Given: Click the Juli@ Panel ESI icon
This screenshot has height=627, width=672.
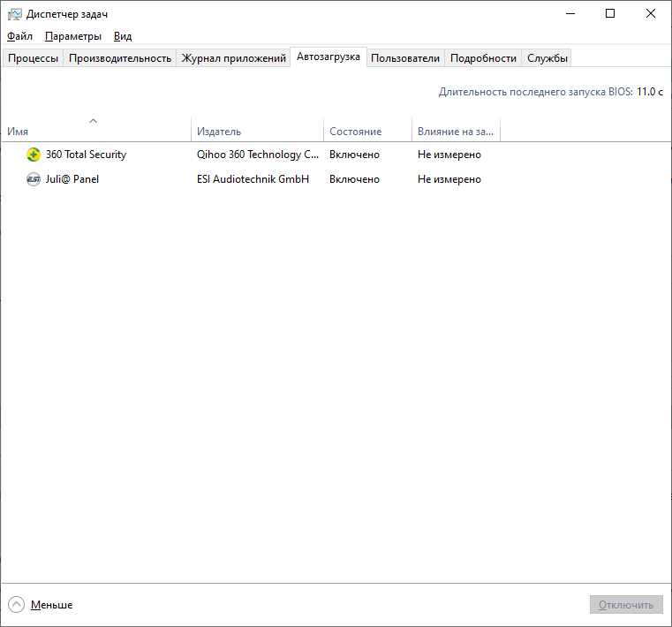Looking at the screenshot, I should 33,179.
